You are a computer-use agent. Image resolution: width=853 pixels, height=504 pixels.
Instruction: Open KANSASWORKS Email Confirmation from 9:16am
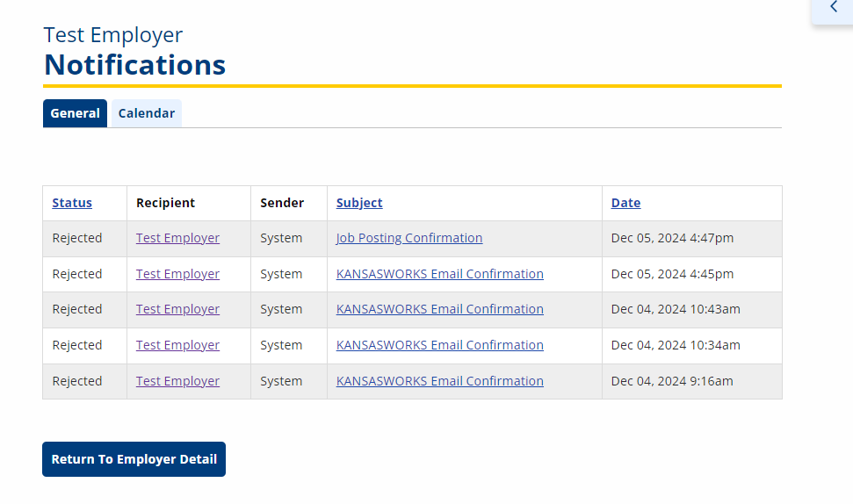tap(439, 381)
